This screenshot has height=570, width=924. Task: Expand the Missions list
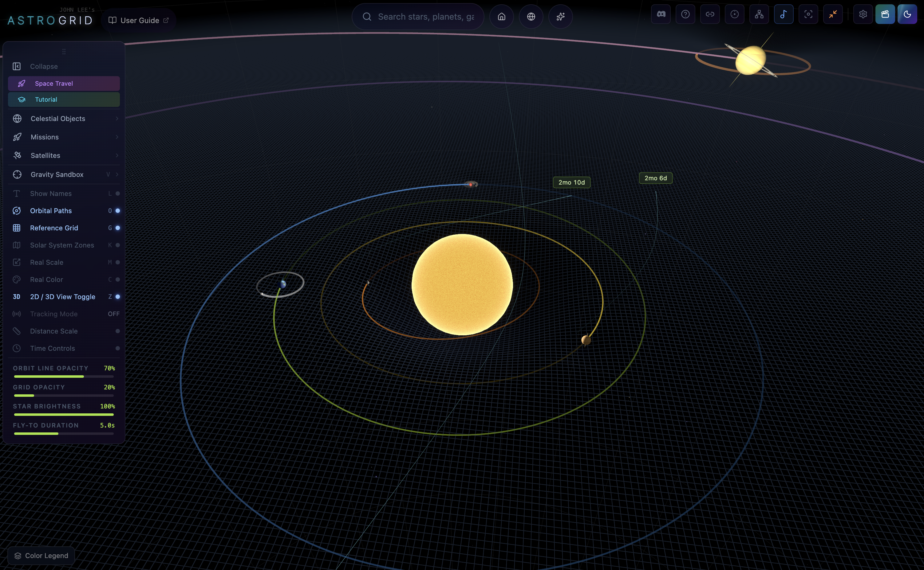click(45, 137)
